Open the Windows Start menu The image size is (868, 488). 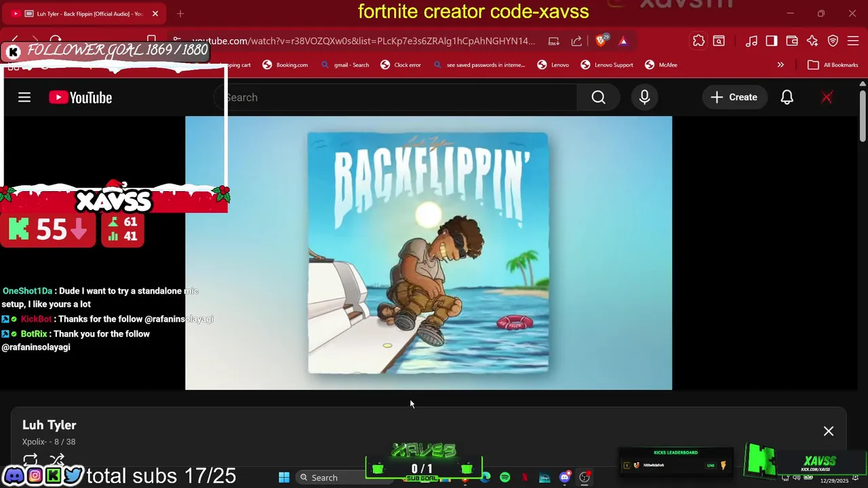point(284,477)
